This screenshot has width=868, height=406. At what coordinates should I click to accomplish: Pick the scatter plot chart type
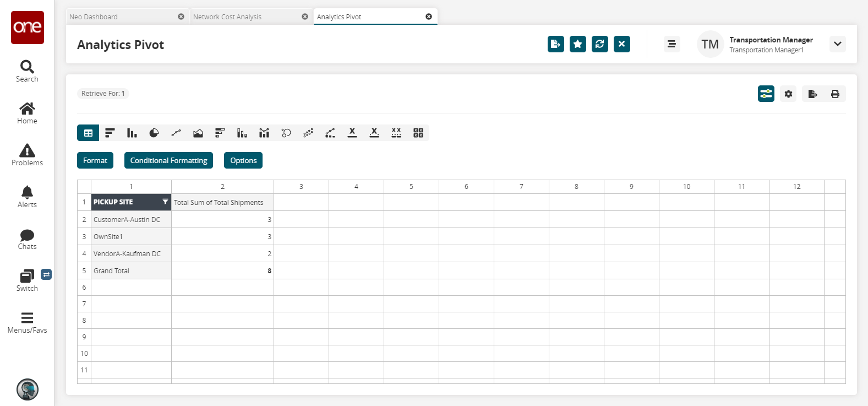[x=308, y=133]
